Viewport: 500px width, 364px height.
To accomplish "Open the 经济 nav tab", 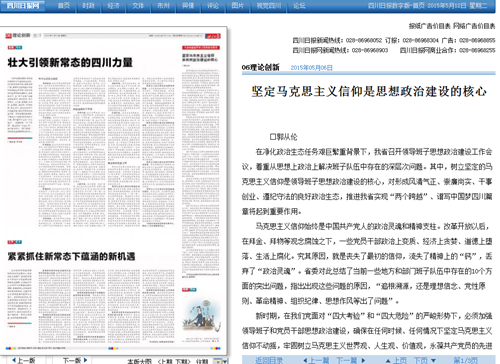I will 113,6.
